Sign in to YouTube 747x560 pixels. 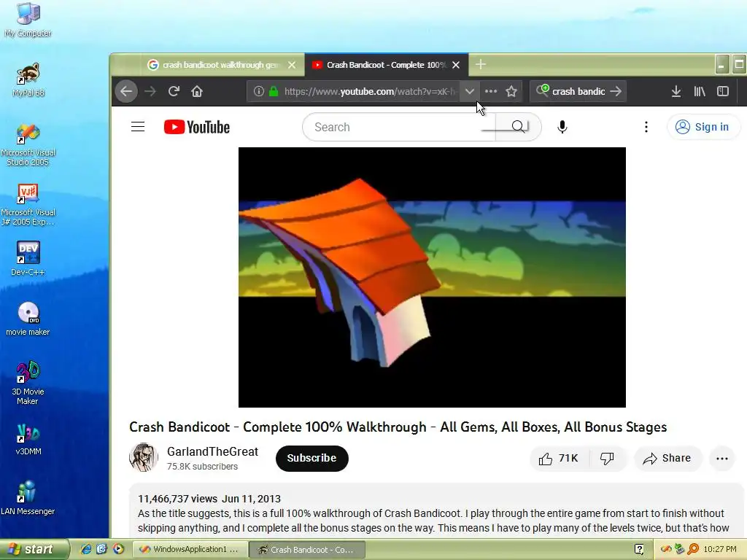704,127
